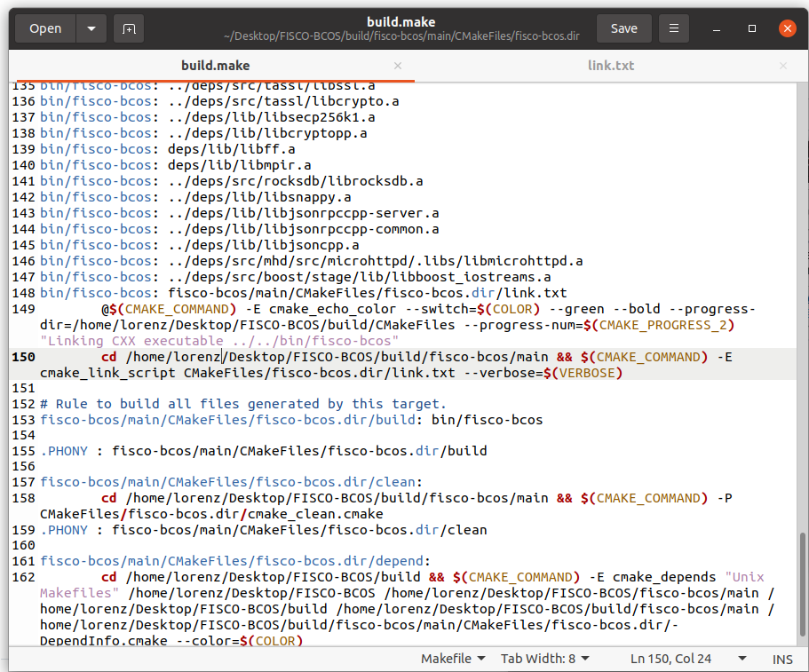
Task: Click line number 150 in the gutter
Action: point(24,357)
